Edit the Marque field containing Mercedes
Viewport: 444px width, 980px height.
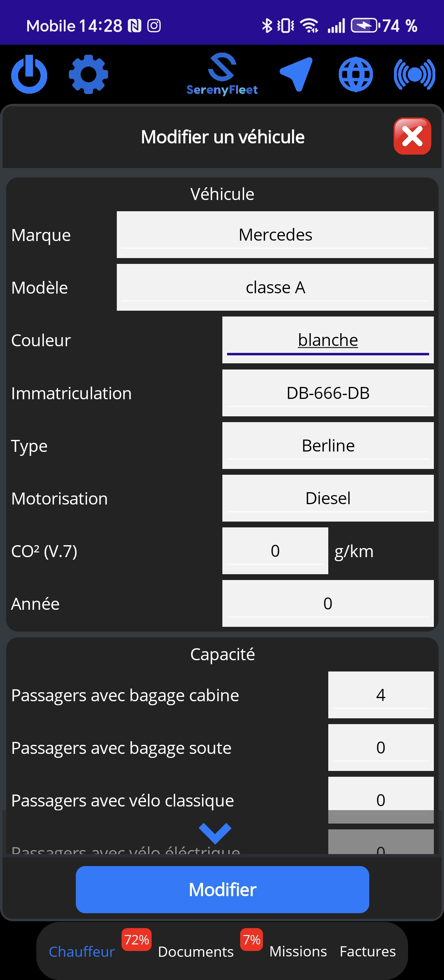(x=275, y=235)
